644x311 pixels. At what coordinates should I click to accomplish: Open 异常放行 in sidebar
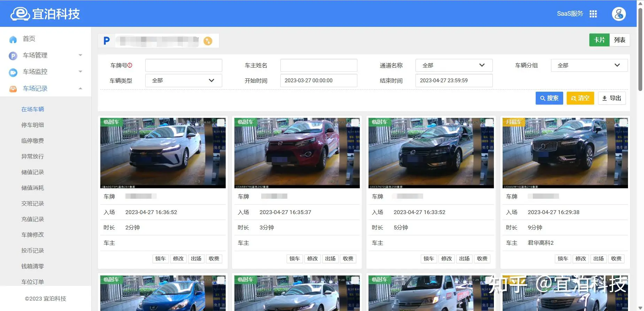tap(33, 156)
